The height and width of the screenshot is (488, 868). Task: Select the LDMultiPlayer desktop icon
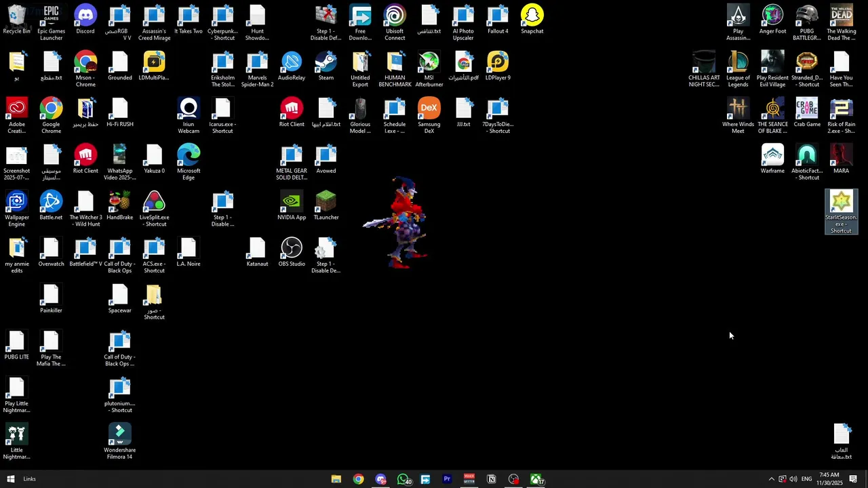click(154, 66)
